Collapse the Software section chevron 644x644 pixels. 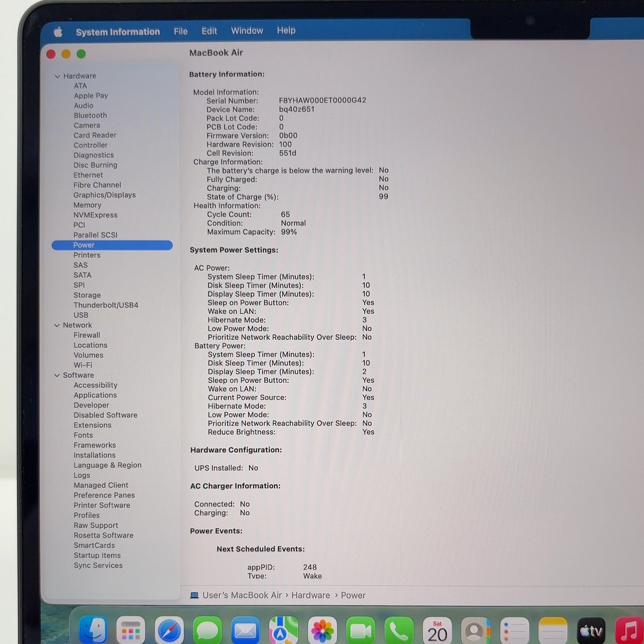(57, 375)
